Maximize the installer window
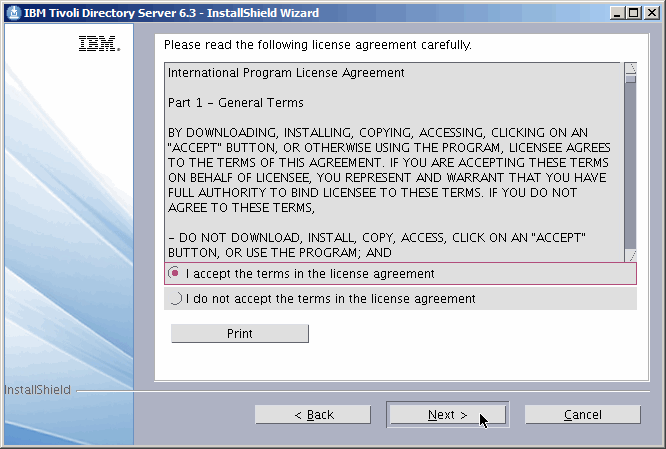 631,13
